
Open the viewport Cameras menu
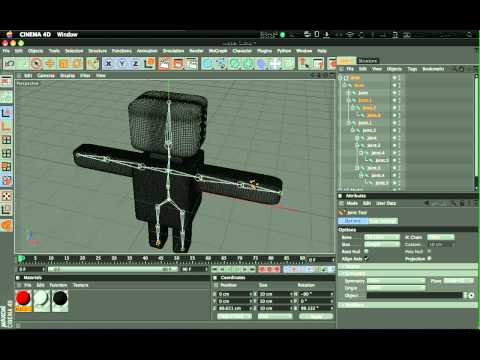[x=46, y=76]
